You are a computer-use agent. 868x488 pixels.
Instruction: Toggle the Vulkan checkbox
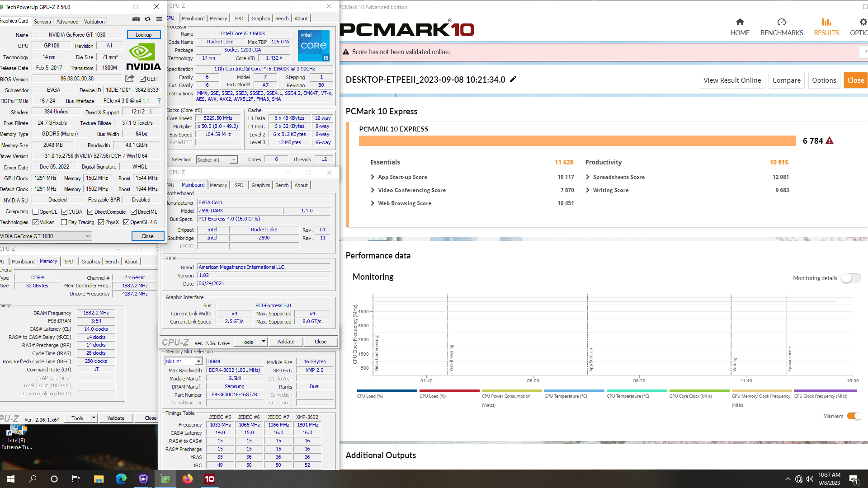coord(35,222)
